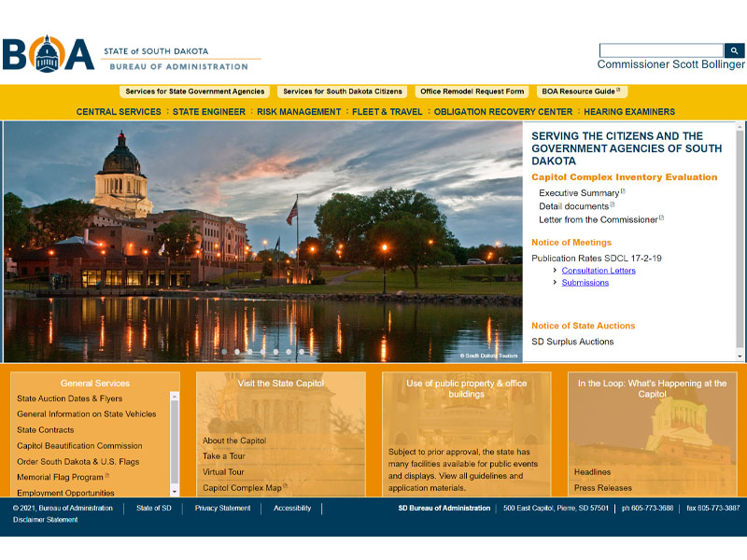
Task: Select RISK MANAGEMENT in the navigation bar
Action: (x=298, y=111)
